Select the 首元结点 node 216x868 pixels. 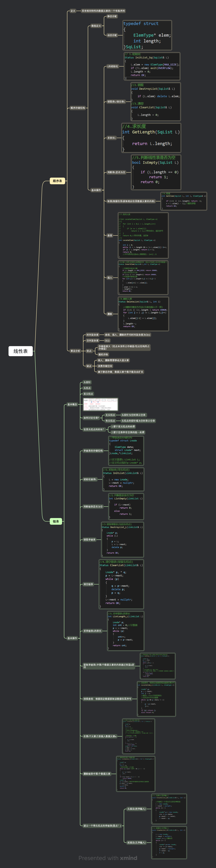[x=88, y=394]
